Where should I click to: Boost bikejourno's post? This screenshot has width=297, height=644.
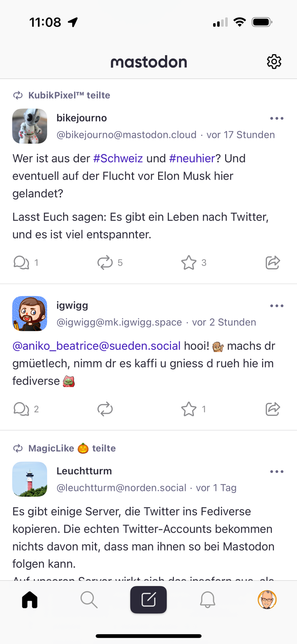point(105,263)
